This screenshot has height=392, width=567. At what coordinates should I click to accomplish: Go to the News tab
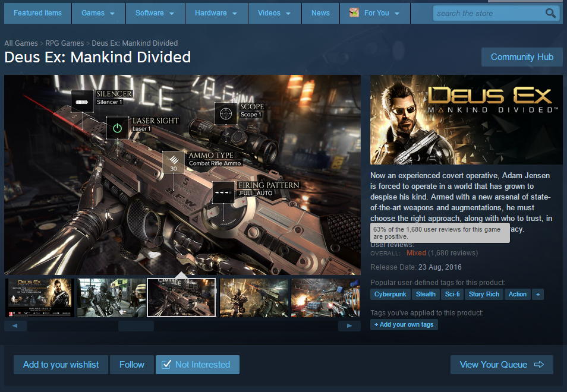click(320, 13)
